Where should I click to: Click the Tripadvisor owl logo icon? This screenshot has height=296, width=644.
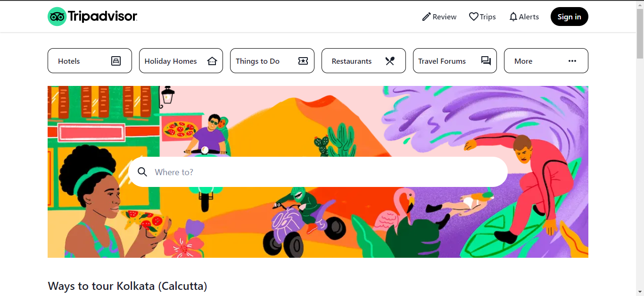pyautogui.click(x=57, y=17)
